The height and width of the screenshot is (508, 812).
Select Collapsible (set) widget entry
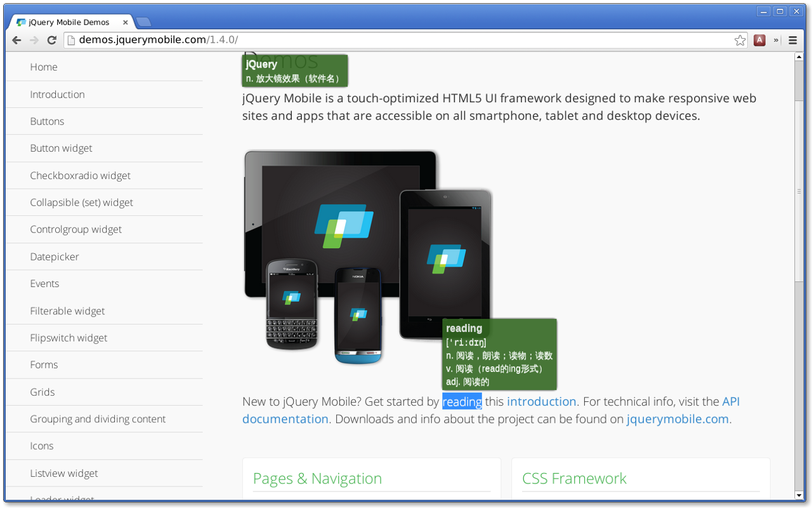coord(104,203)
